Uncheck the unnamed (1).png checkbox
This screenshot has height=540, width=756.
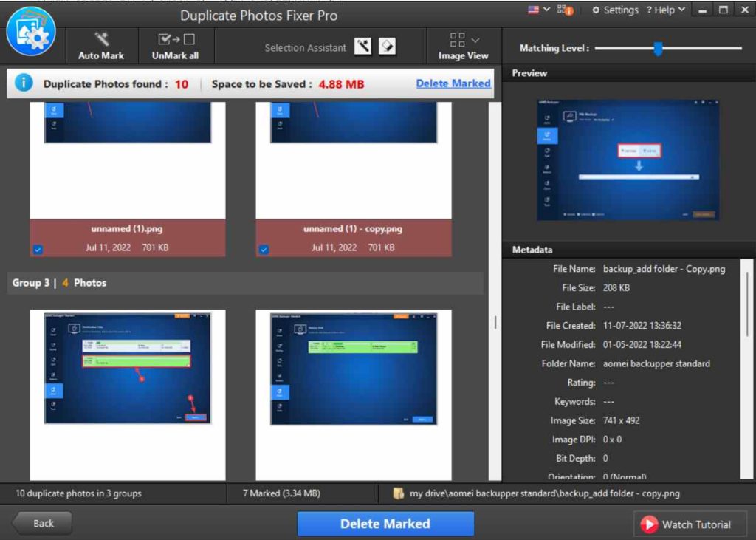pyautogui.click(x=38, y=250)
